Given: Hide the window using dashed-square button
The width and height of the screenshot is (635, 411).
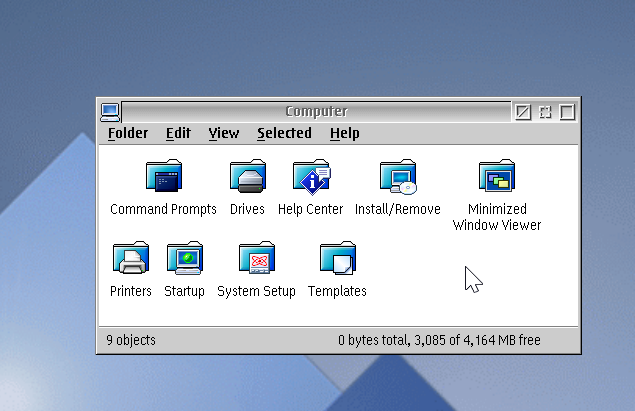Looking at the screenshot, I should coord(545,112).
